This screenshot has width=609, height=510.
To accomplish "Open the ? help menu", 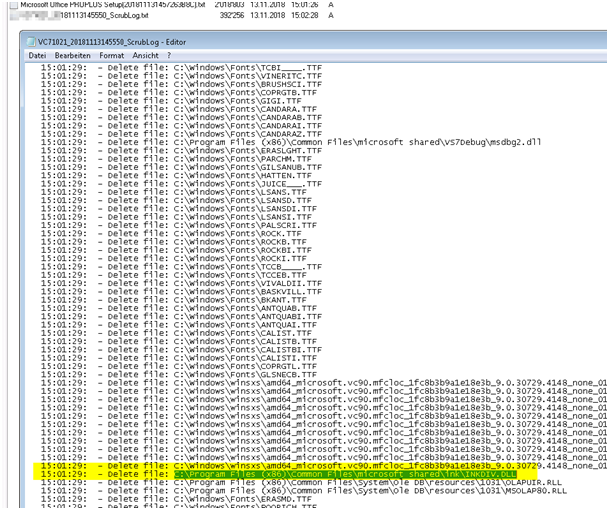I will click(x=169, y=56).
